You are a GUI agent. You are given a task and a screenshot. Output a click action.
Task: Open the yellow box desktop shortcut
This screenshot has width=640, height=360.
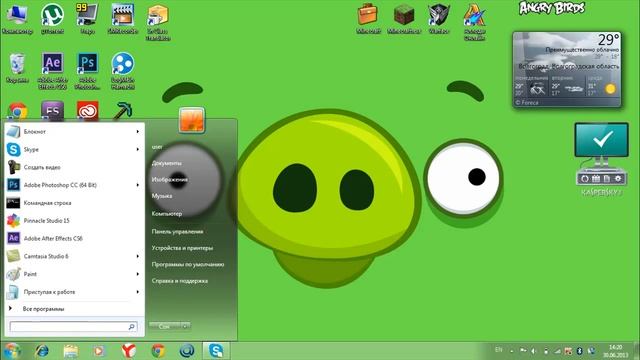[158, 22]
